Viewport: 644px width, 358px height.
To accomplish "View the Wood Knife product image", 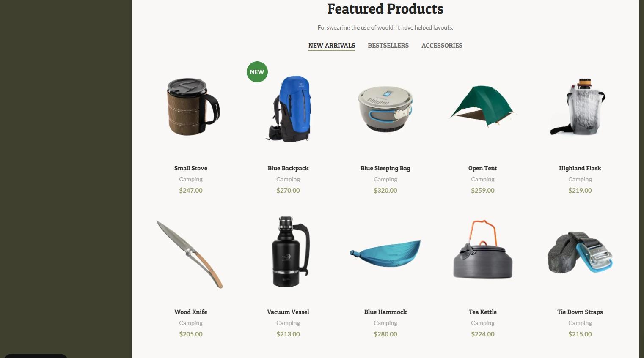I will click(x=191, y=253).
